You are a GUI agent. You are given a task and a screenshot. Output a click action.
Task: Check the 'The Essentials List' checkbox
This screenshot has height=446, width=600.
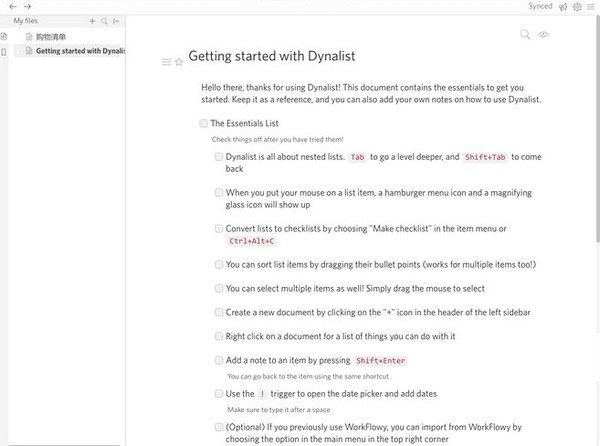(203, 123)
